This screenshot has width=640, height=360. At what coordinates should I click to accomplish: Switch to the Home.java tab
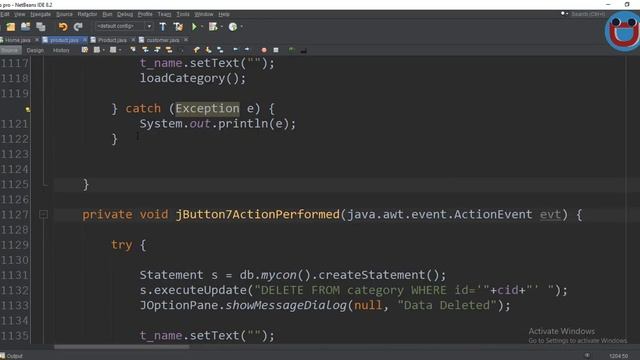[17, 40]
